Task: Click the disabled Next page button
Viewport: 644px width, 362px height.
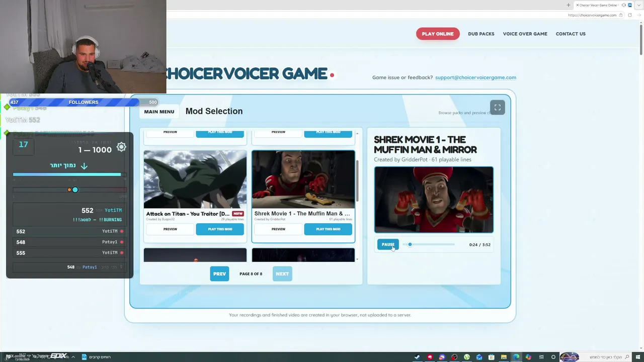Action: (x=282, y=274)
